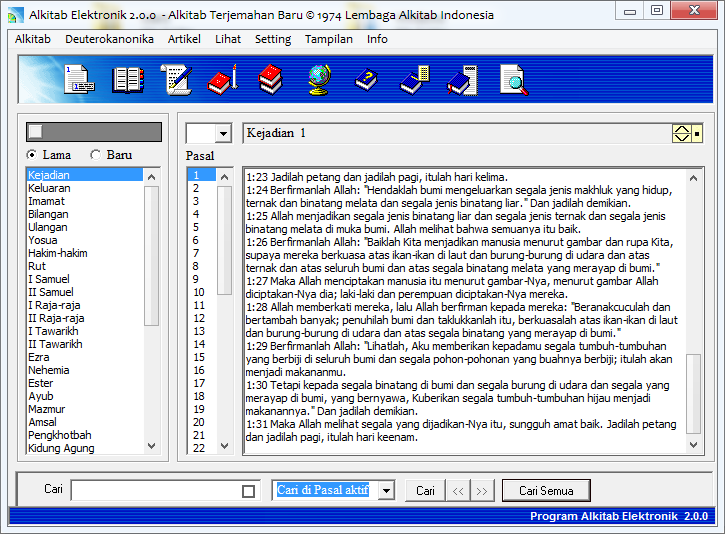The image size is (725, 534).
Task: Select chapter 22 in Pasal list
Action: pos(202,448)
